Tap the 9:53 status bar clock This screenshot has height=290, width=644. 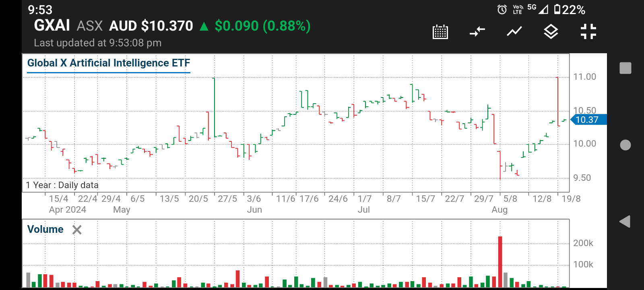pos(40,9)
